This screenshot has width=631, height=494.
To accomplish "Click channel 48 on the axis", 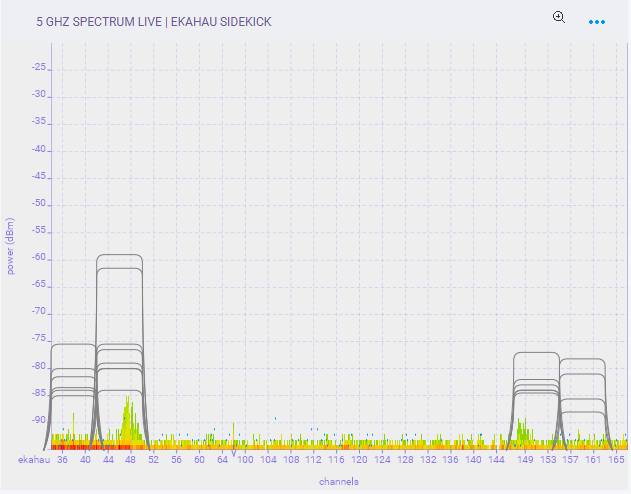I will coord(130,459).
